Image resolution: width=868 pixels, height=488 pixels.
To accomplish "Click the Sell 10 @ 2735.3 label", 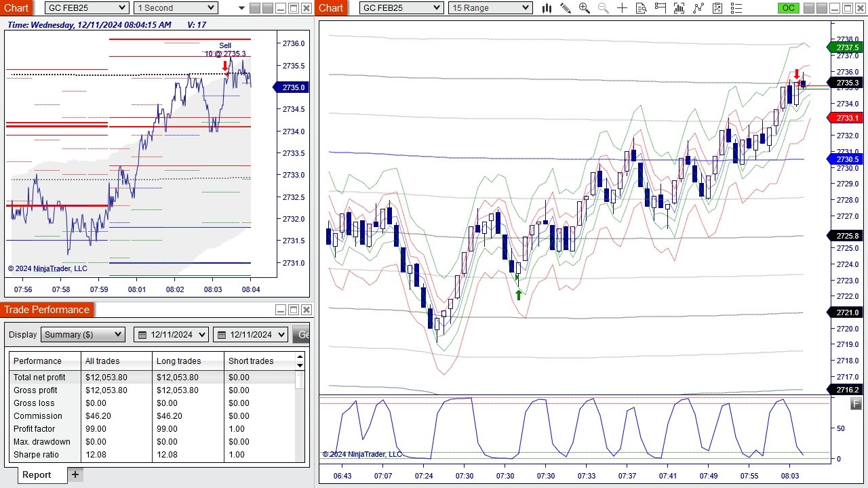I will [x=225, y=49].
